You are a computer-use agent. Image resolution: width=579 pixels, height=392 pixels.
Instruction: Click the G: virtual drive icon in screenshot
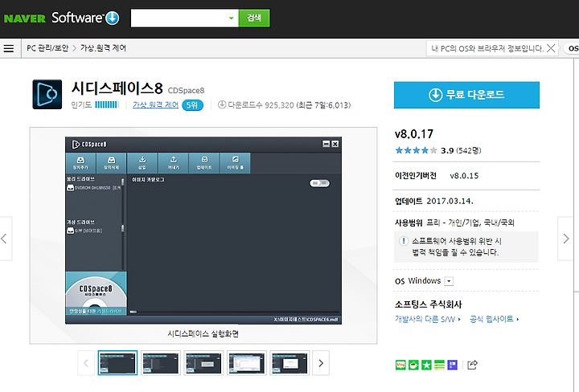click(x=70, y=231)
